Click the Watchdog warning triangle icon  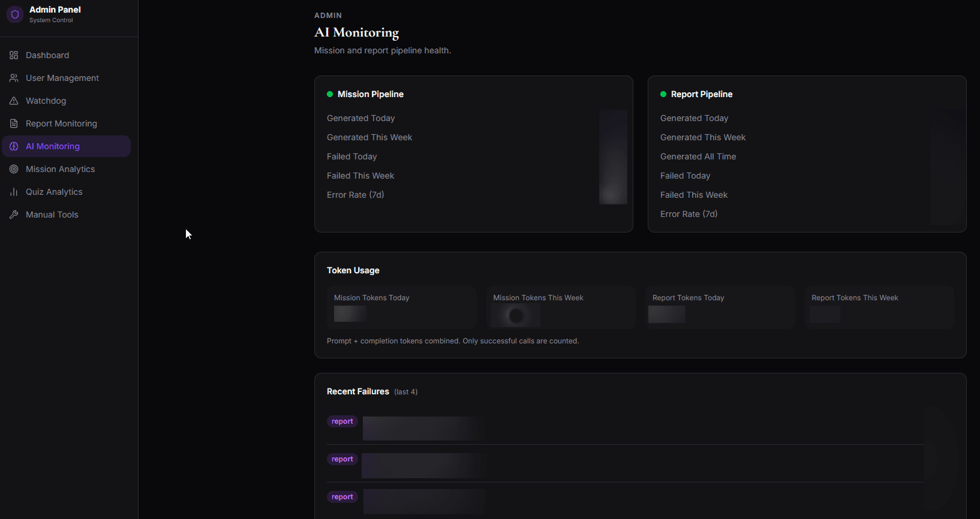tap(14, 101)
